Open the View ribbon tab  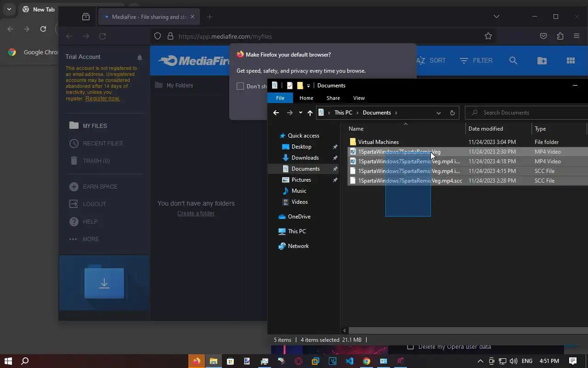[359, 98]
